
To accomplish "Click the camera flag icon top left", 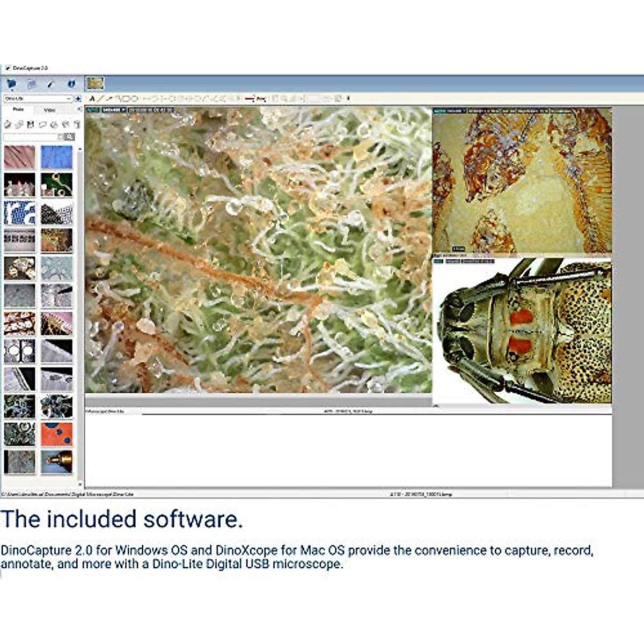I will 11,83.
